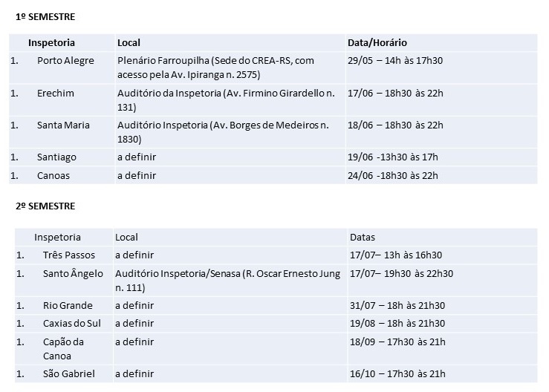The image size is (549, 392).
Task: Select the Rio Grande cell
Action: (68, 305)
